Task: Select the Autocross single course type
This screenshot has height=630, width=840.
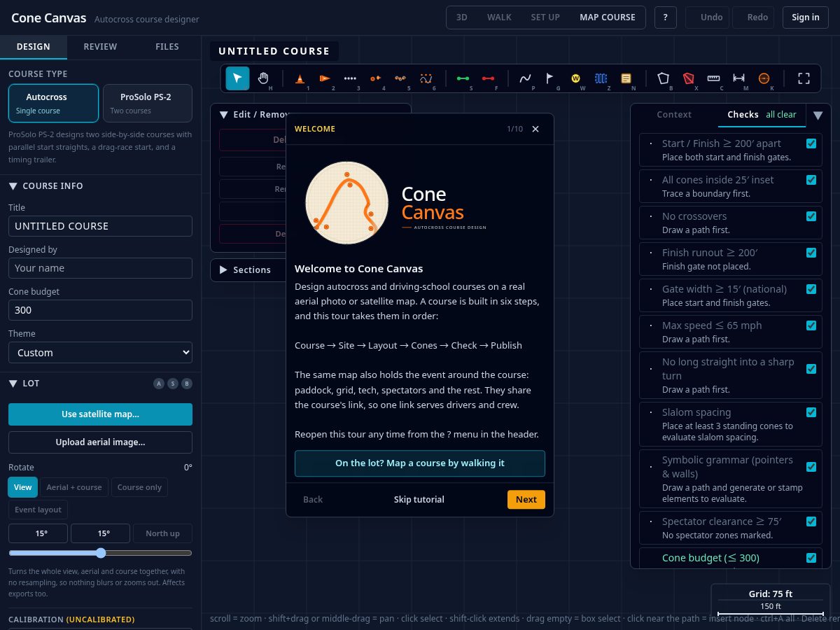Action: (53, 103)
